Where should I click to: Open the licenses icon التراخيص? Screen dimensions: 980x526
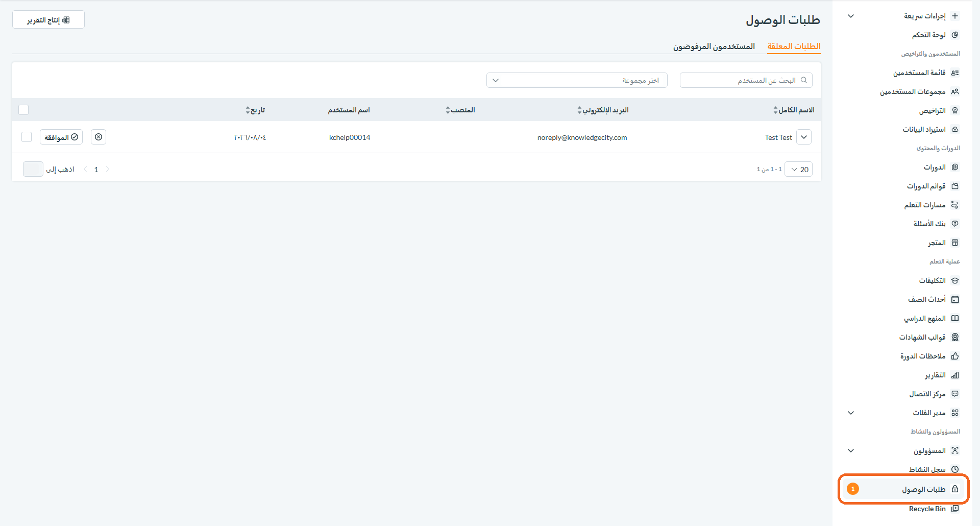[x=955, y=110]
